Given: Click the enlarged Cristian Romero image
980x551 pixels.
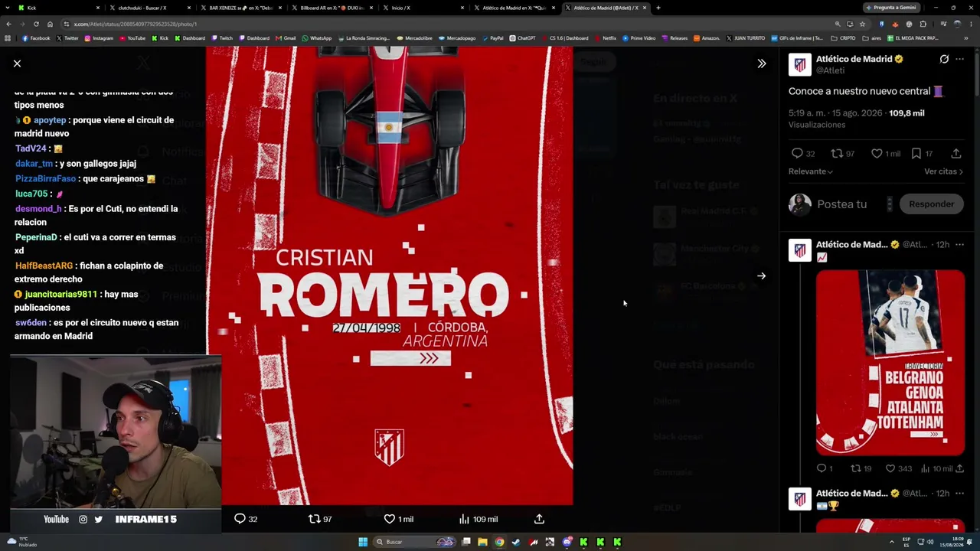Looking at the screenshot, I should 389,275.
